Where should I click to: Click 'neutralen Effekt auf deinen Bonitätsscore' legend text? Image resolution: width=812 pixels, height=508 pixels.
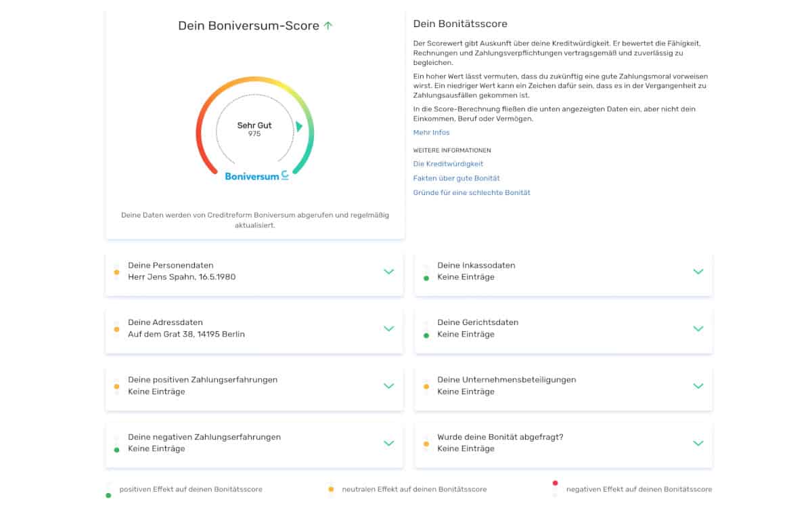[x=414, y=489]
